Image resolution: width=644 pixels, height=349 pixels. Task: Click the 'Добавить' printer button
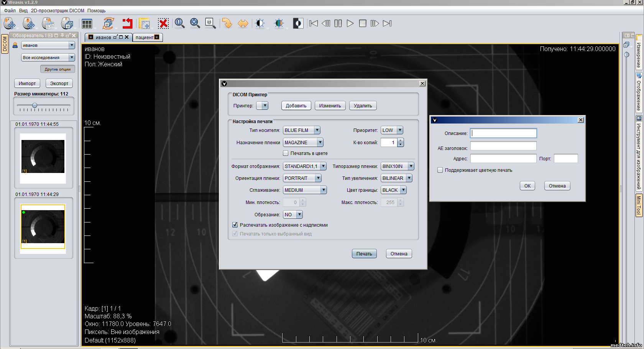296,106
